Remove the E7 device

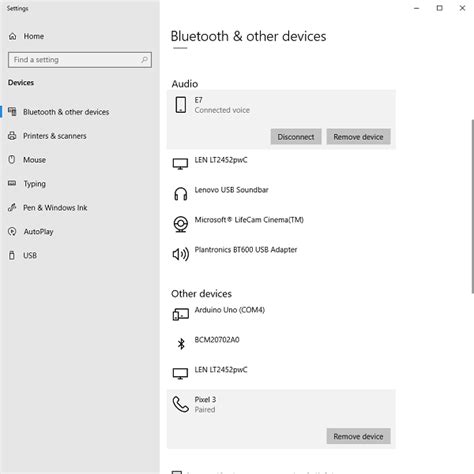(x=358, y=137)
